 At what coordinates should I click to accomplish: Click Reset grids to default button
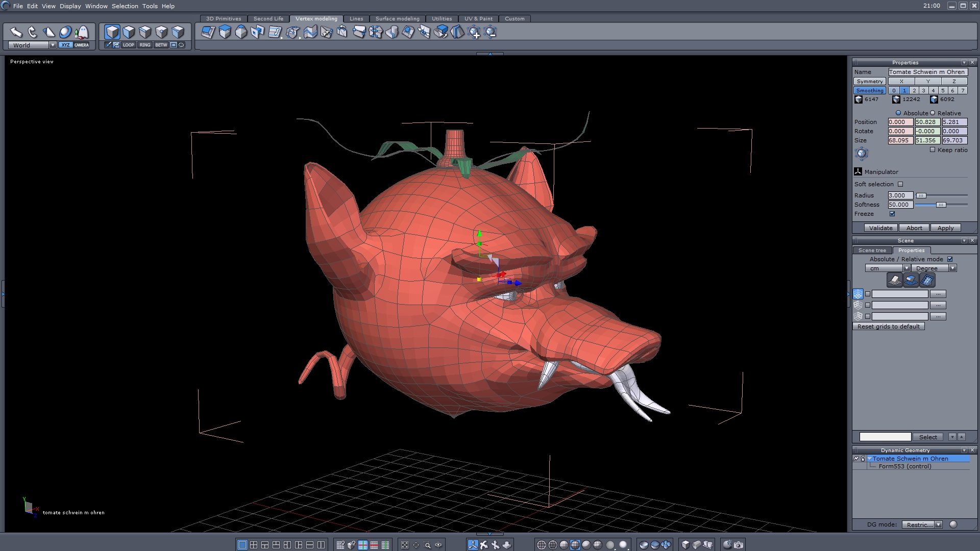pos(888,327)
